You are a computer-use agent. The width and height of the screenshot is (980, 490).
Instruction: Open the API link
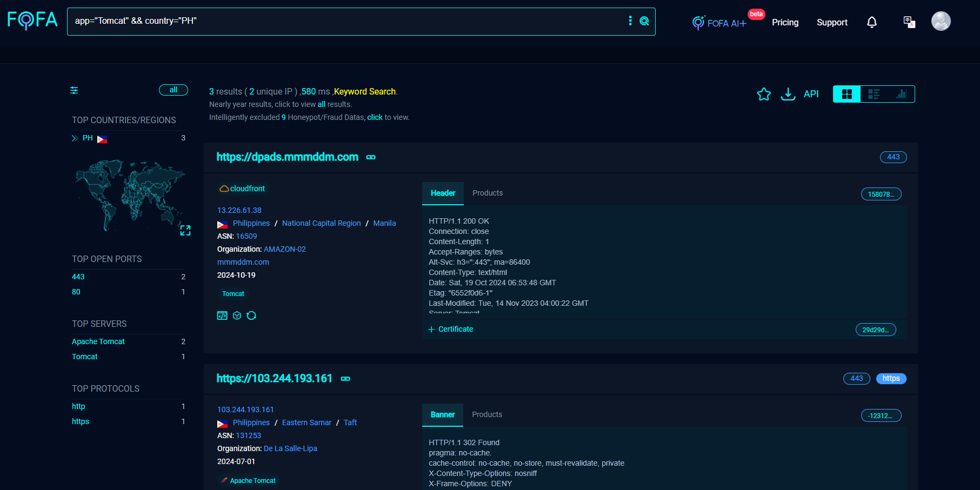click(x=811, y=94)
